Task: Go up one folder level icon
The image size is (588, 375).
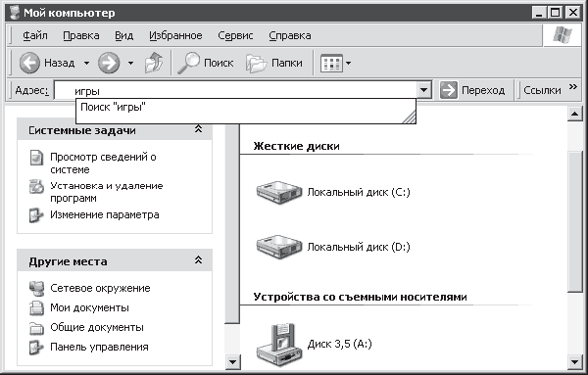Action: [154, 63]
